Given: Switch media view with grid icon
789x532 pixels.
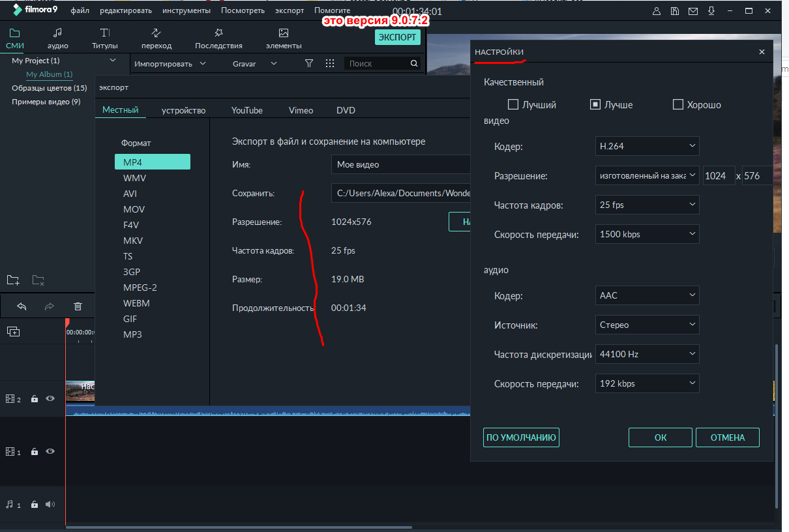Looking at the screenshot, I should coord(330,63).
